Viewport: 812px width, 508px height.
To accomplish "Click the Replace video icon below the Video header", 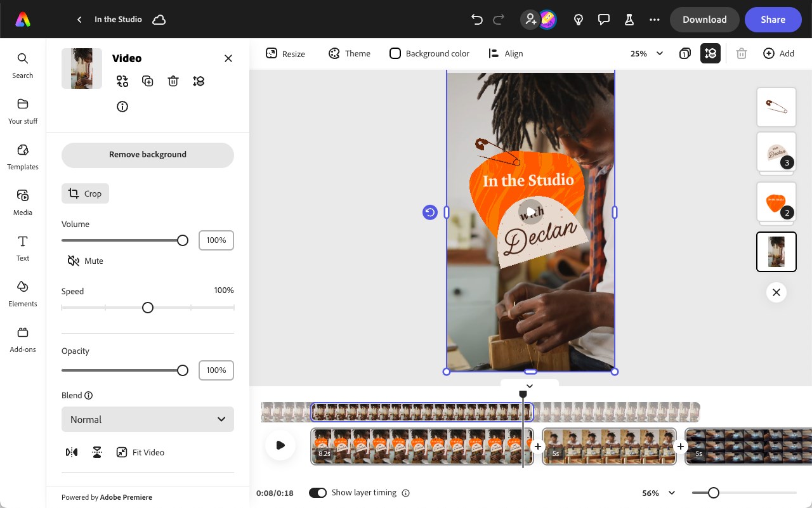I will pos(122,81).
